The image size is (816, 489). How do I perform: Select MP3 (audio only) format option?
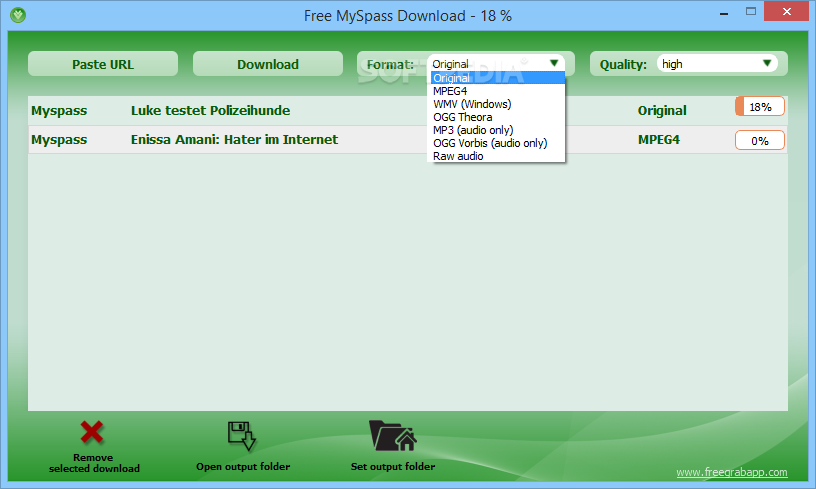(498, 130)
